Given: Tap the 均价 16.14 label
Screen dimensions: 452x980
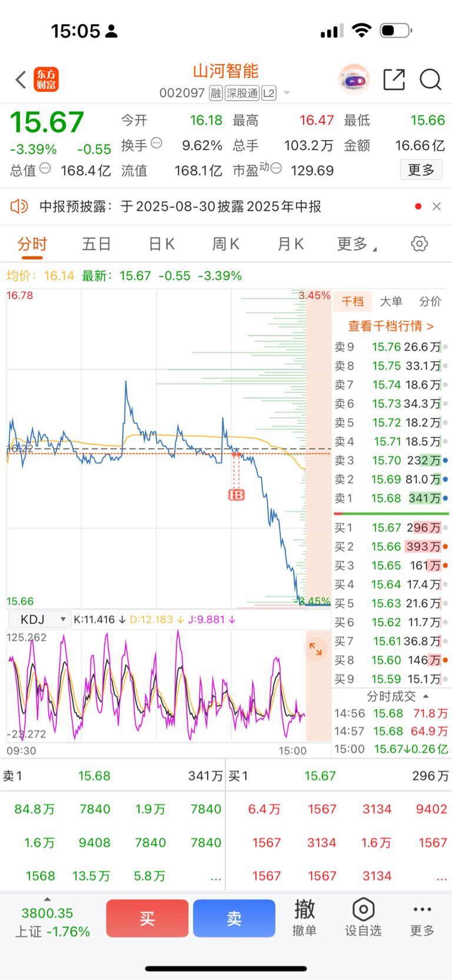Looking at the screenshot, I should (40, 275).
